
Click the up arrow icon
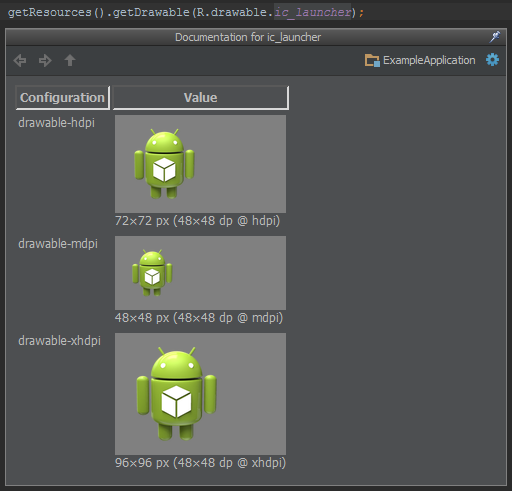tap(70, 60)
